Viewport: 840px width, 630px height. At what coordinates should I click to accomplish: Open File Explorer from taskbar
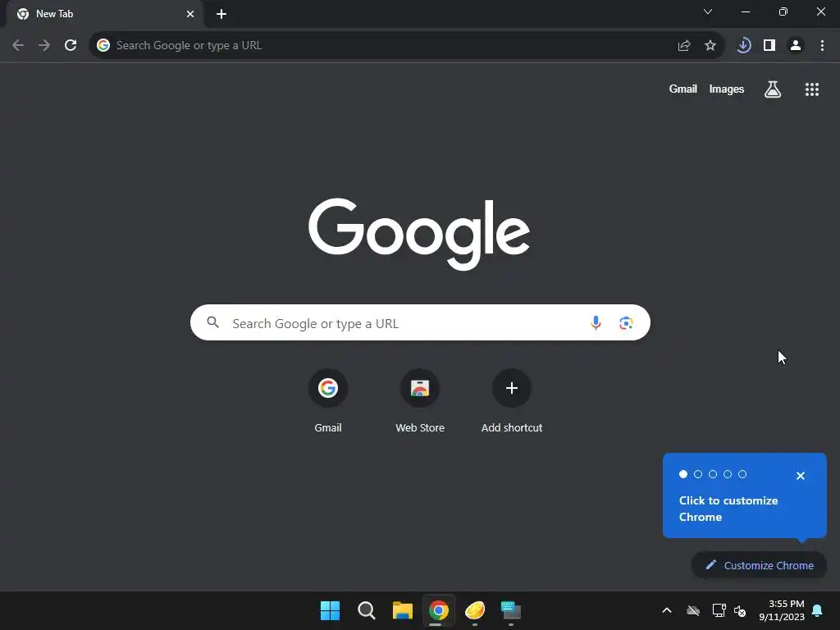402,610
